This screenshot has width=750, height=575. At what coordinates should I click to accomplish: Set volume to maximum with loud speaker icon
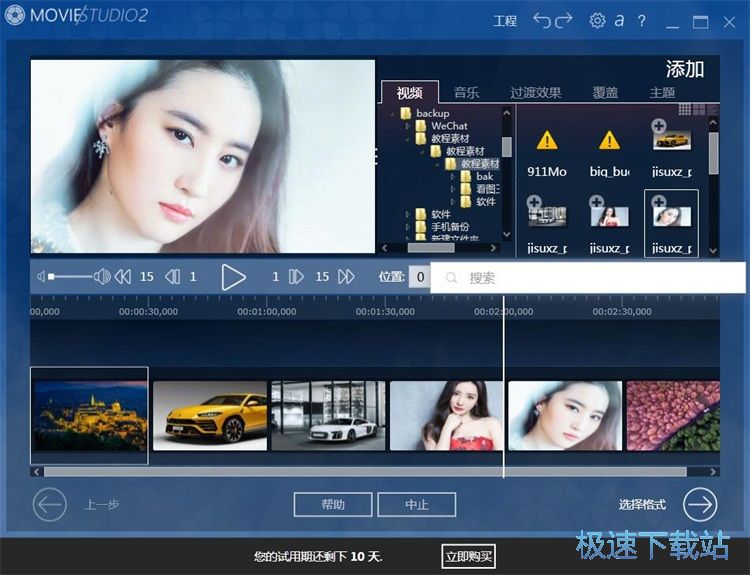(102, 276)
